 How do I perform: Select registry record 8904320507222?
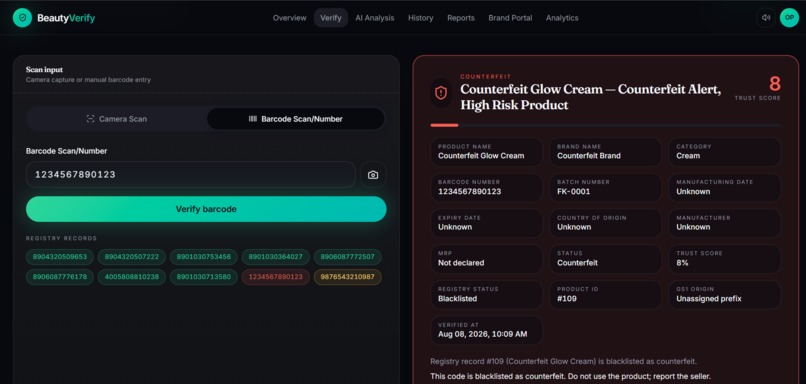tap(132, 257)
